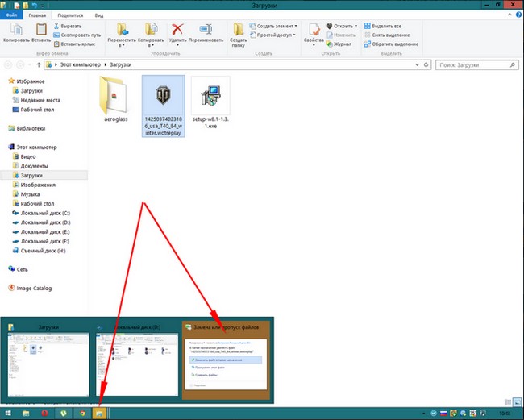This screenshot has width=524, height=420.
Task: Click the Копировать ribbon icon
Action: (16, 31)
